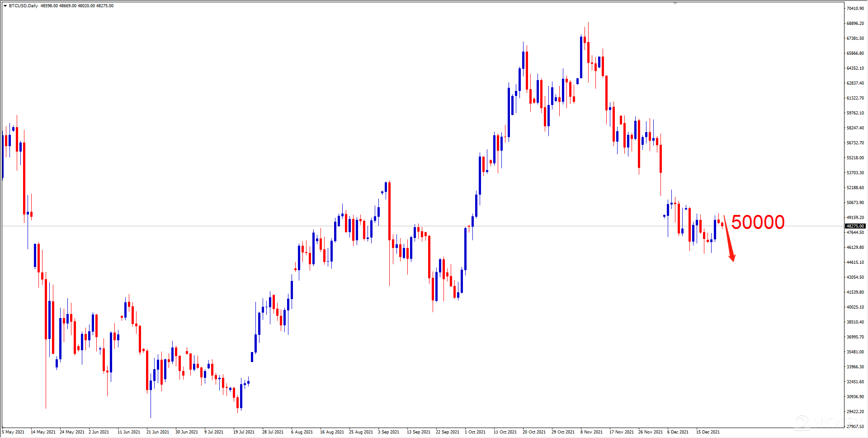This screenshot has width=868, height=438.
Task: Click the dropdown arrow beside BTCUSD,Daily
Action: [5, 6]
